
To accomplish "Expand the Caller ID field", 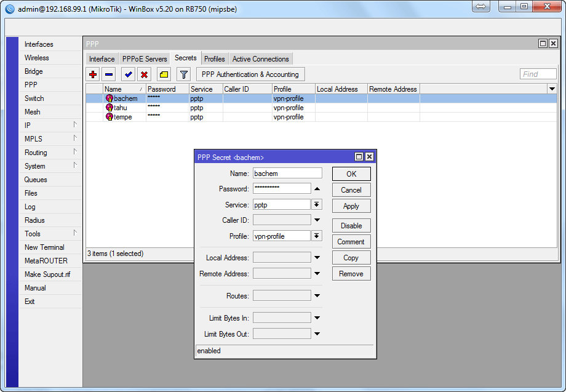I will 317,220.
